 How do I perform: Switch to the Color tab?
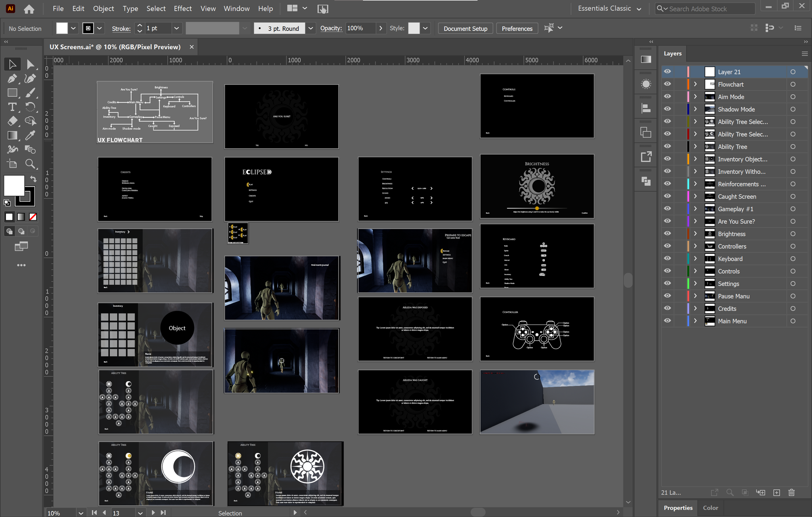pyautogui.click(x=710, y=508)
